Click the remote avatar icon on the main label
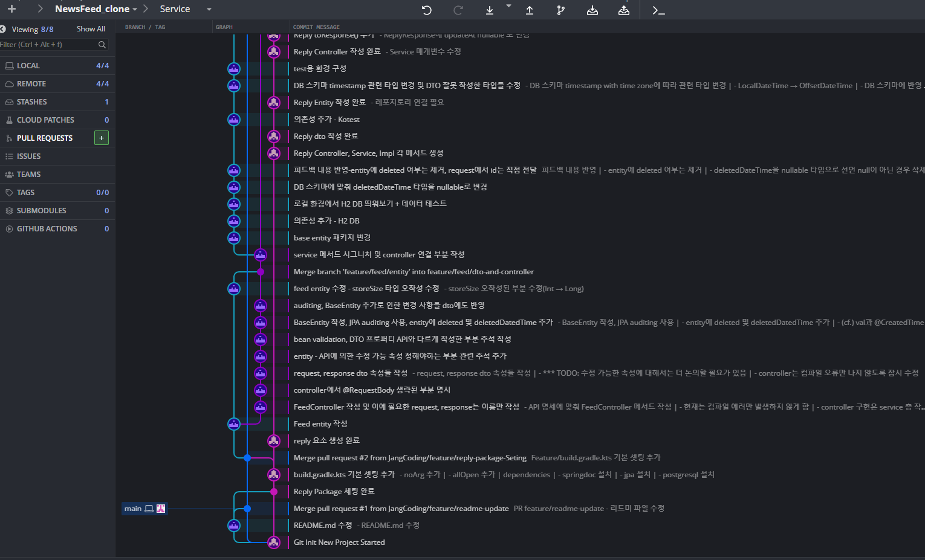925x560 pixels. coord(161,509)
